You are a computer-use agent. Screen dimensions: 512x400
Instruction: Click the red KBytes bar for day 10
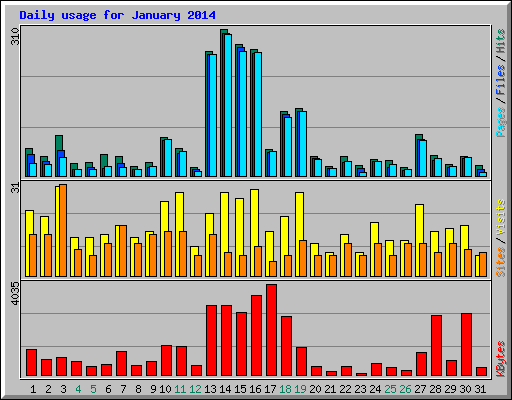[x=166, y=361]
